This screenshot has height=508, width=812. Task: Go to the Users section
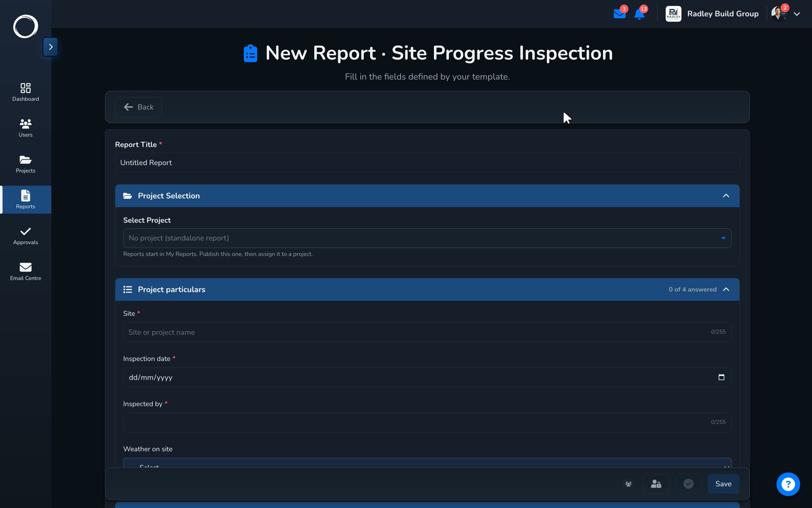click(25, 128)
